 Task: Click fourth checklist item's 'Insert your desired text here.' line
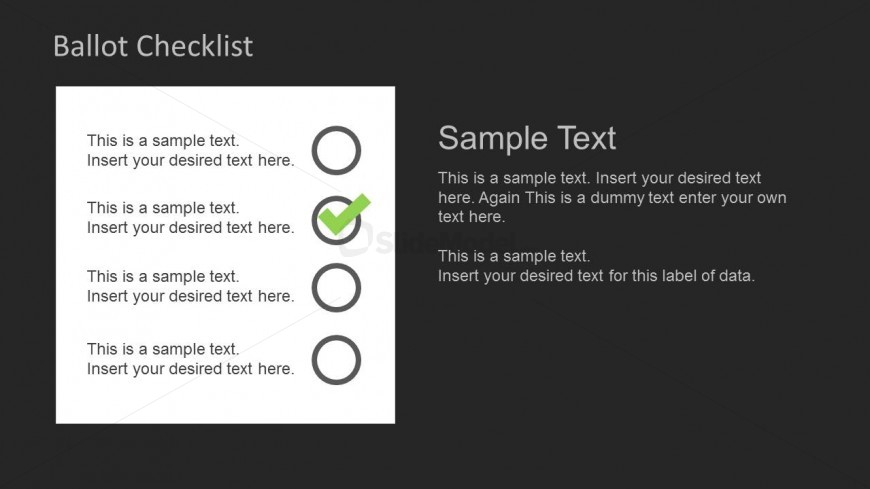tap(190, 369)
